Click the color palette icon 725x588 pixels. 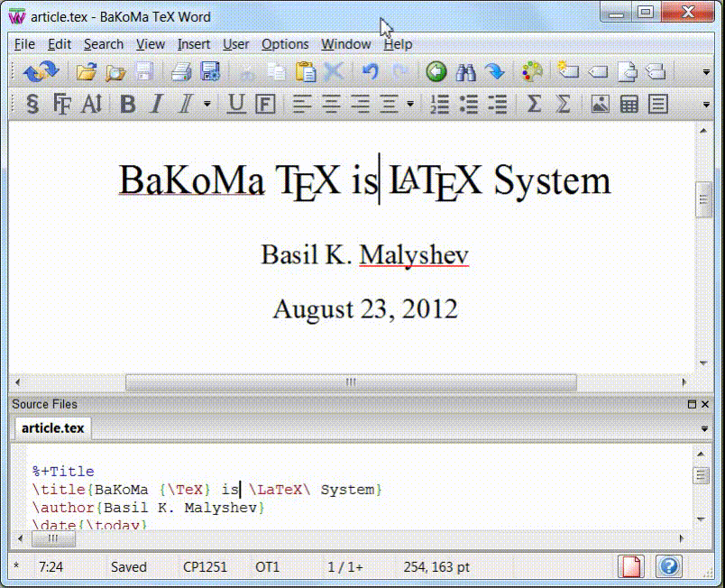point(532,71)
